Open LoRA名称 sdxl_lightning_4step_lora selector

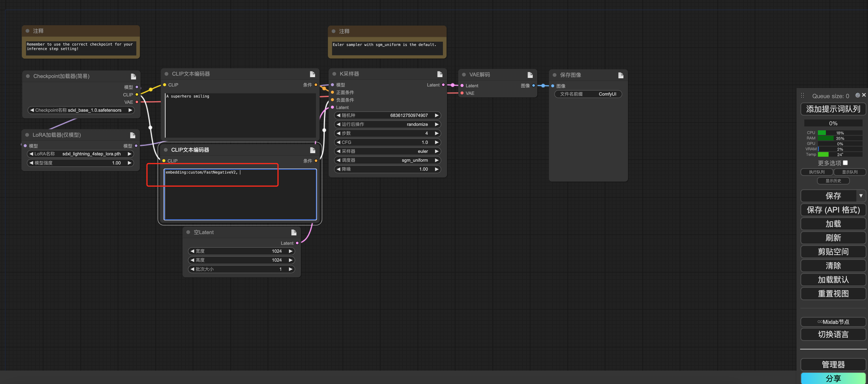pyautogui.click(x=81, y=154)
